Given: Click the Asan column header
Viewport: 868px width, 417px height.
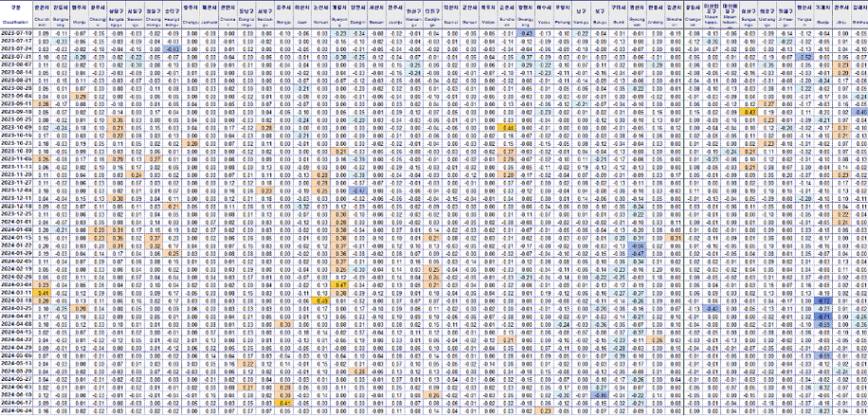Looking at the screenshot, I should (302, 25).
